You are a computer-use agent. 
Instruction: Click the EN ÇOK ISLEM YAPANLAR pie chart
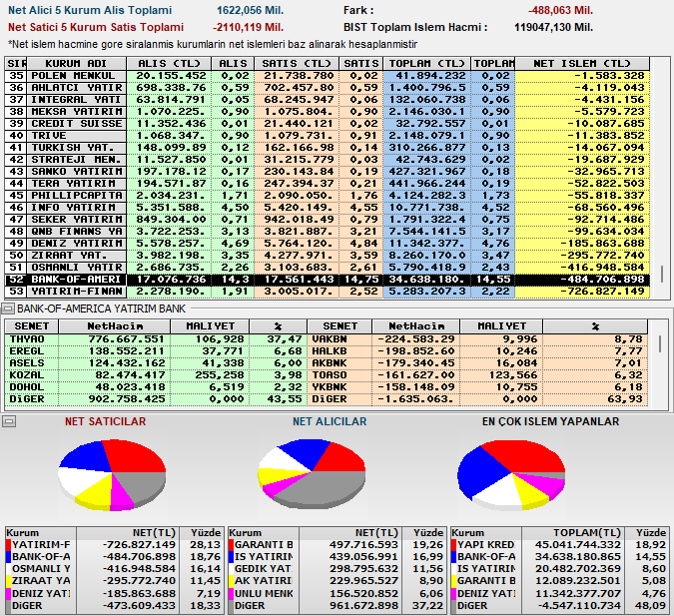click(511, 474)
